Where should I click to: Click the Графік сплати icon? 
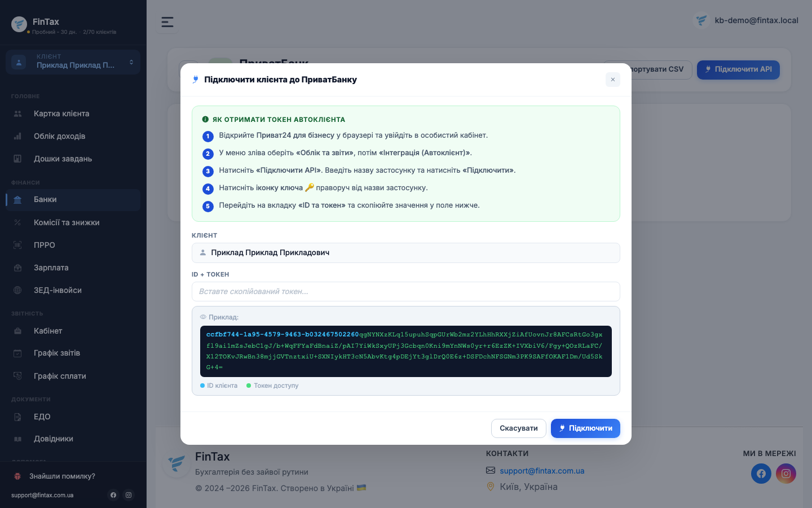tap(17, 376)
